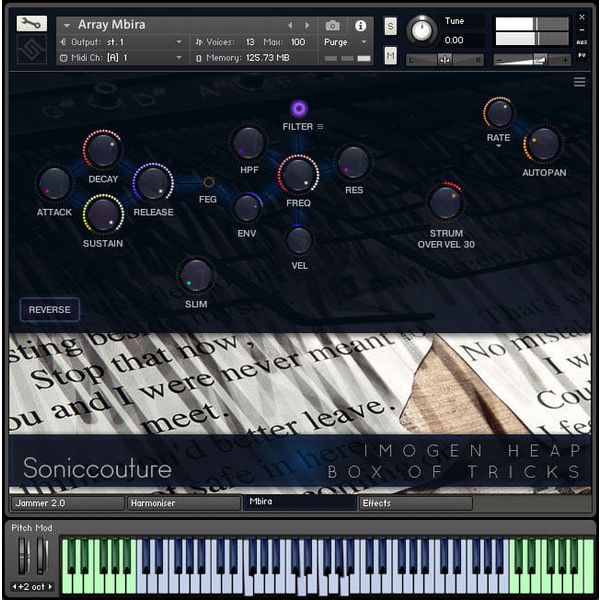Select the Mbira tab
Viewport: 600px width, 600px height.
[300, 502]
